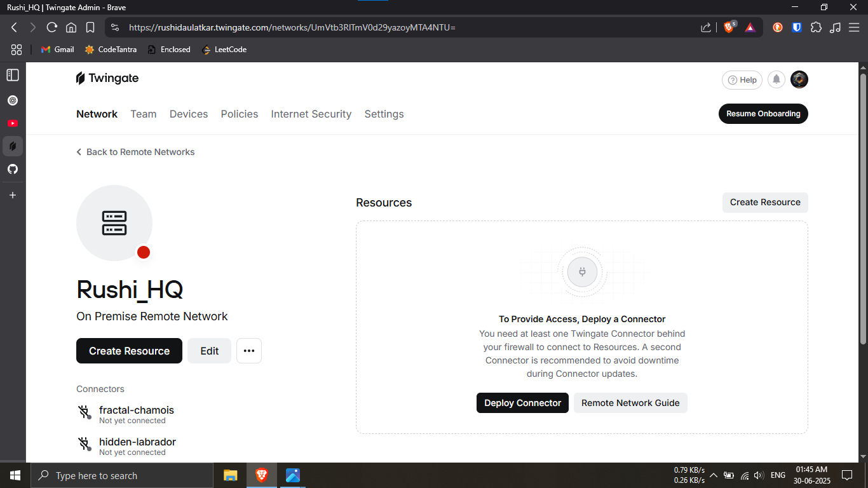Open the user profile avatar
The image size is (868, 488).
click(799, 79)
